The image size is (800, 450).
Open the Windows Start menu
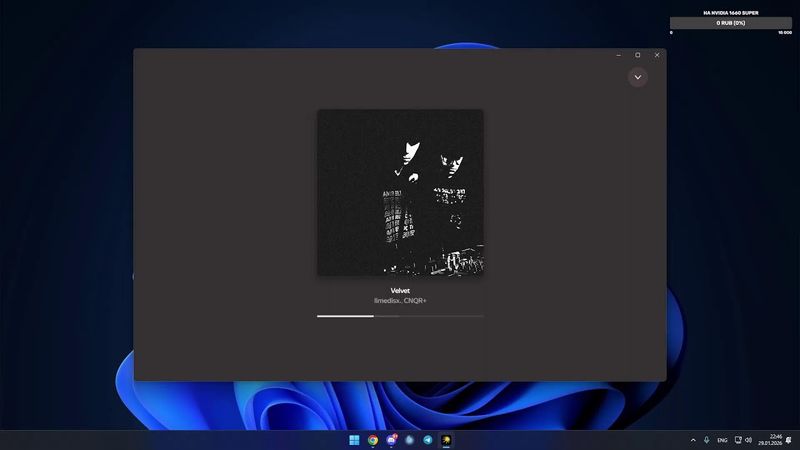click(x=354, y=440)
